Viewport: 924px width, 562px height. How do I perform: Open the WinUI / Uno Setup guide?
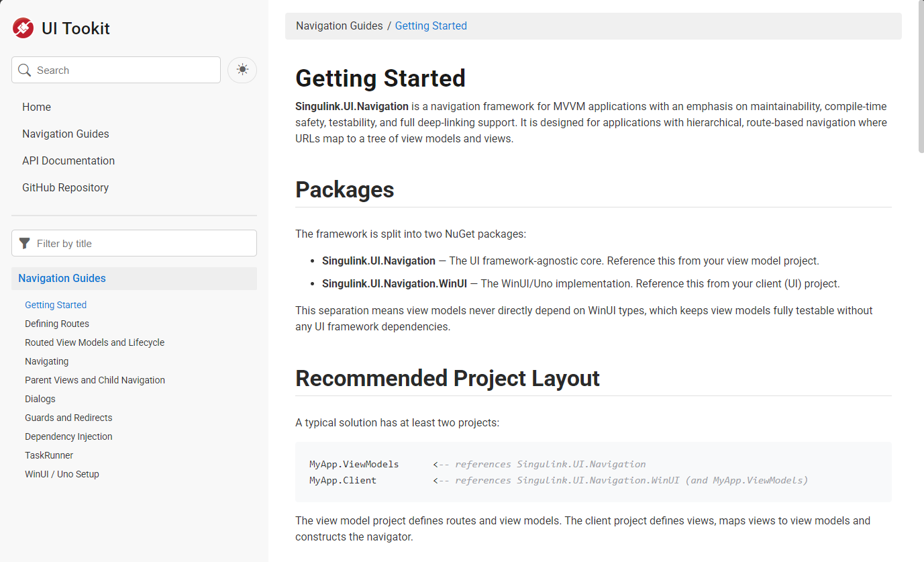(x=62, y=474)
